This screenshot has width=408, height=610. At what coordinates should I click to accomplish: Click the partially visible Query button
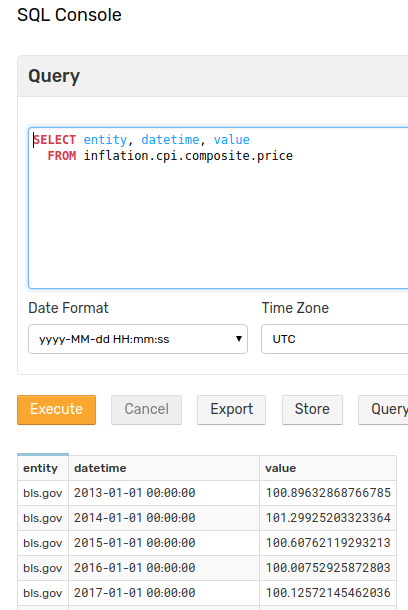coord(383,410)
